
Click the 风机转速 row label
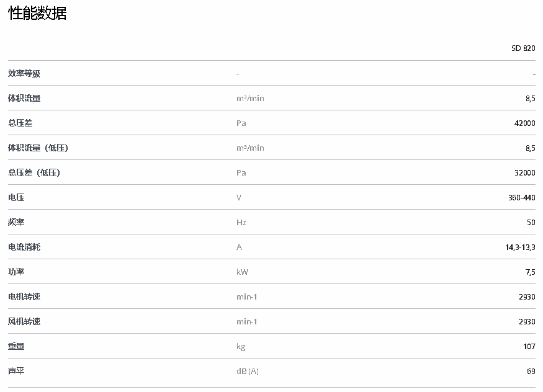[x=24, y=322]
